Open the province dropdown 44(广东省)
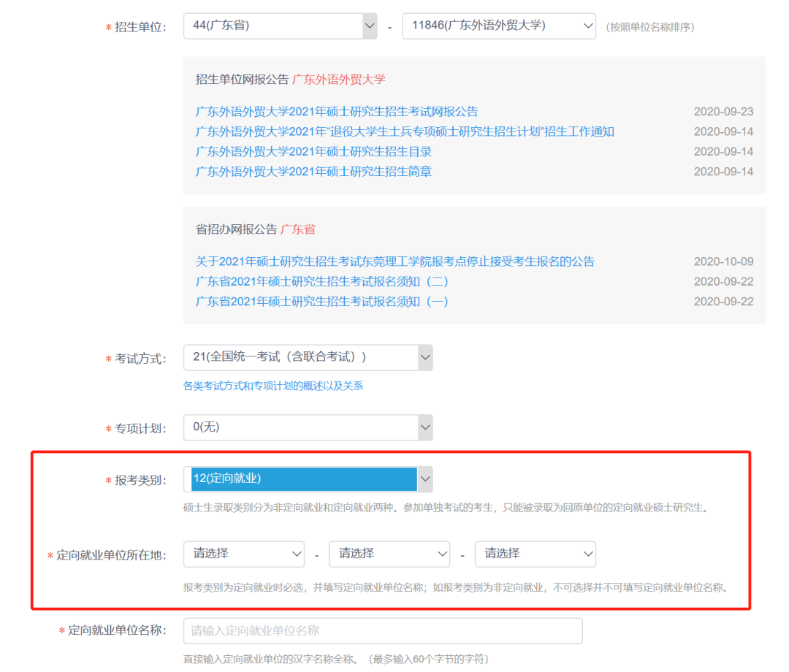Image resolution: width=789 pixels, height=672 pixels. (280, 26)
